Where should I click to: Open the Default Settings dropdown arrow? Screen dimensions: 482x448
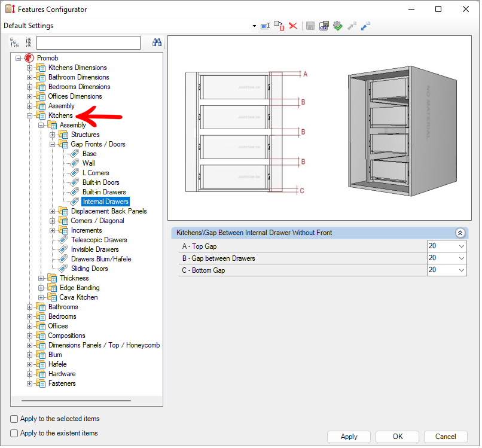pos(254,26)
